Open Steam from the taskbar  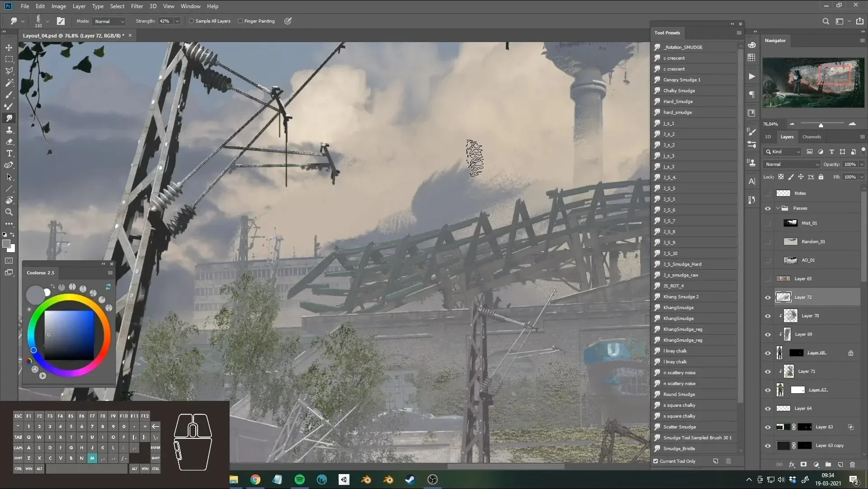pyautogui.click(x=410, y=480)
